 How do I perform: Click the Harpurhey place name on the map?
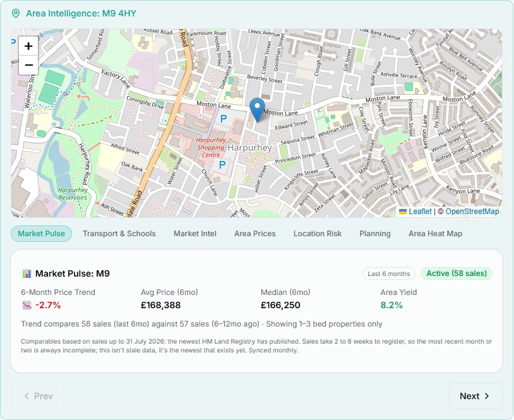[x=249, y=148]
